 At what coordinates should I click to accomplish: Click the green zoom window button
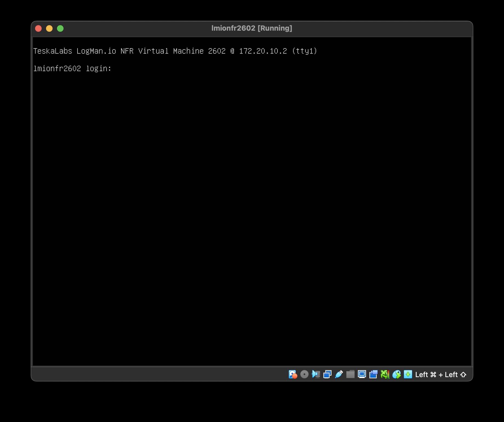60,28
